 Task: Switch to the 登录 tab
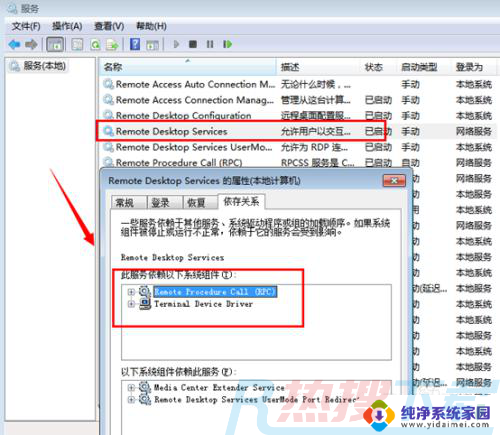tap(165, 202)
